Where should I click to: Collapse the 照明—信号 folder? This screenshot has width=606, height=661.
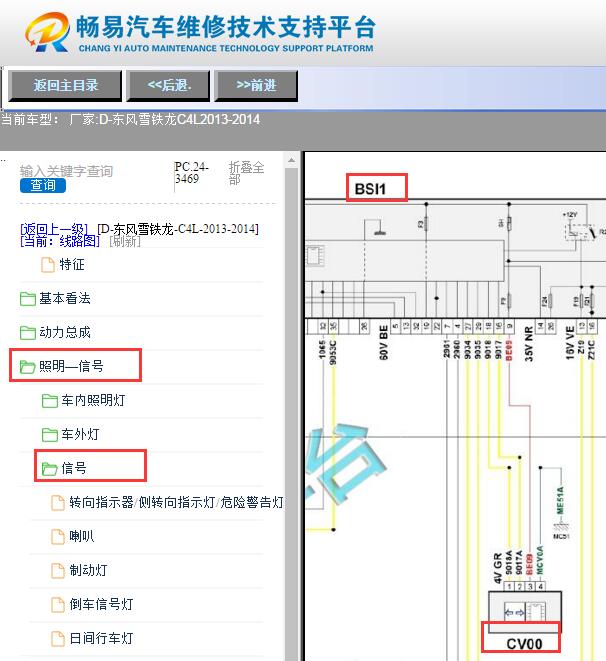point(71,366)
